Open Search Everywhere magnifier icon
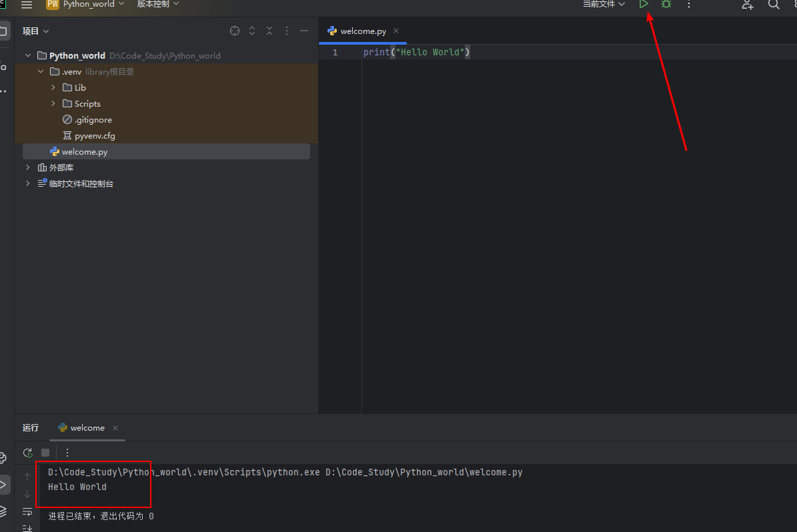The height and width of the screenshot is (532, 797). click(x=774, y=5)
